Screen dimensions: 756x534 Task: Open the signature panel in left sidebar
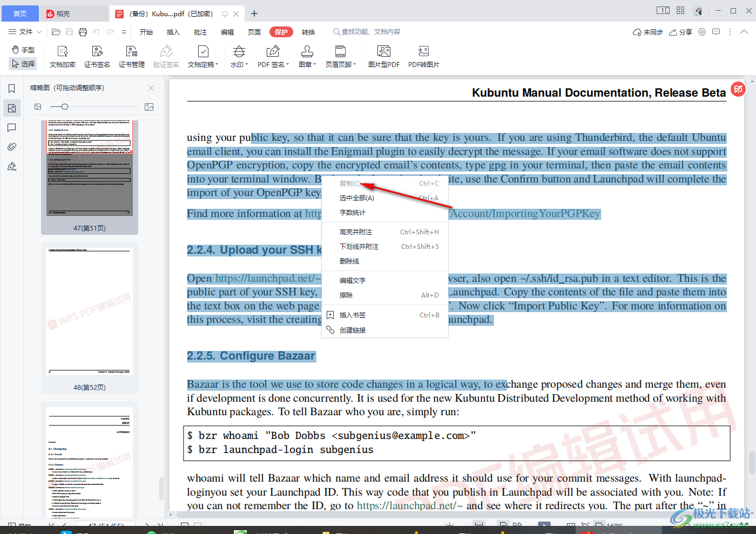click(x=12, y=166)
